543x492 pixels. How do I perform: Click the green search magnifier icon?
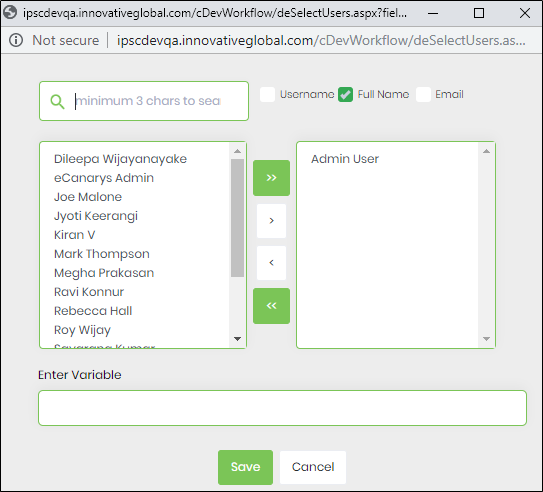point(57,101)
